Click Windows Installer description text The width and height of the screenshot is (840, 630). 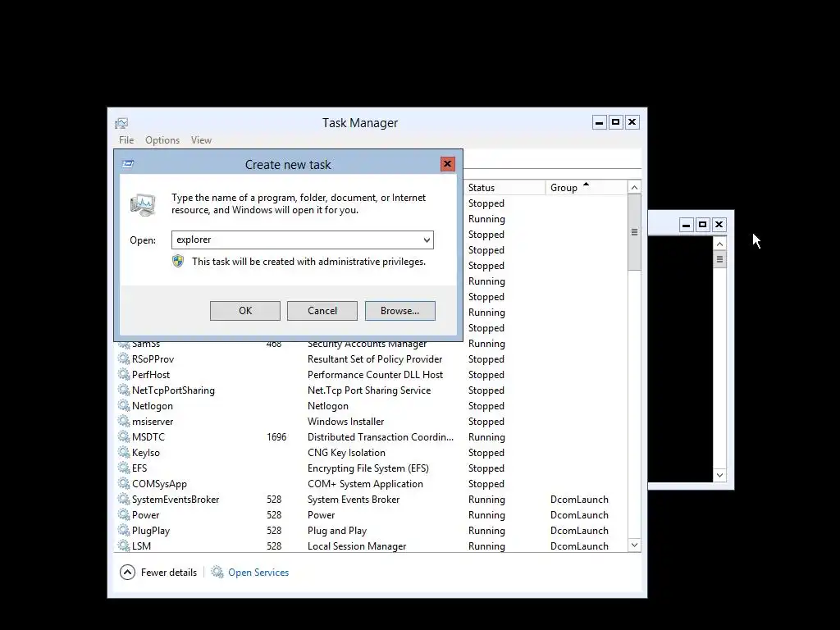click(x=345, y=421)
